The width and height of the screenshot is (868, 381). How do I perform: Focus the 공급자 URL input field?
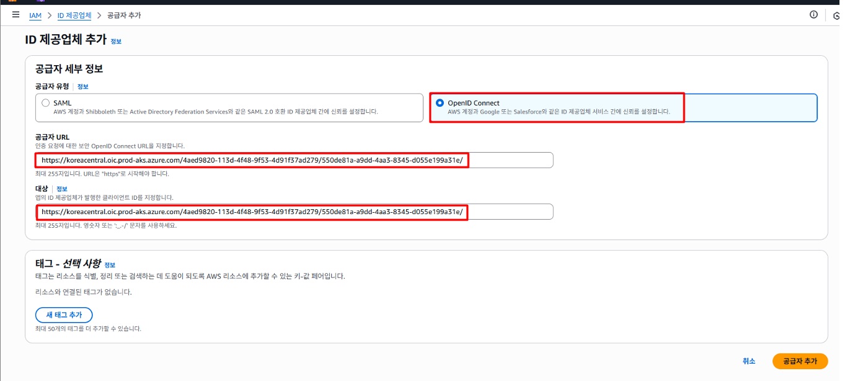coord(294,160)
